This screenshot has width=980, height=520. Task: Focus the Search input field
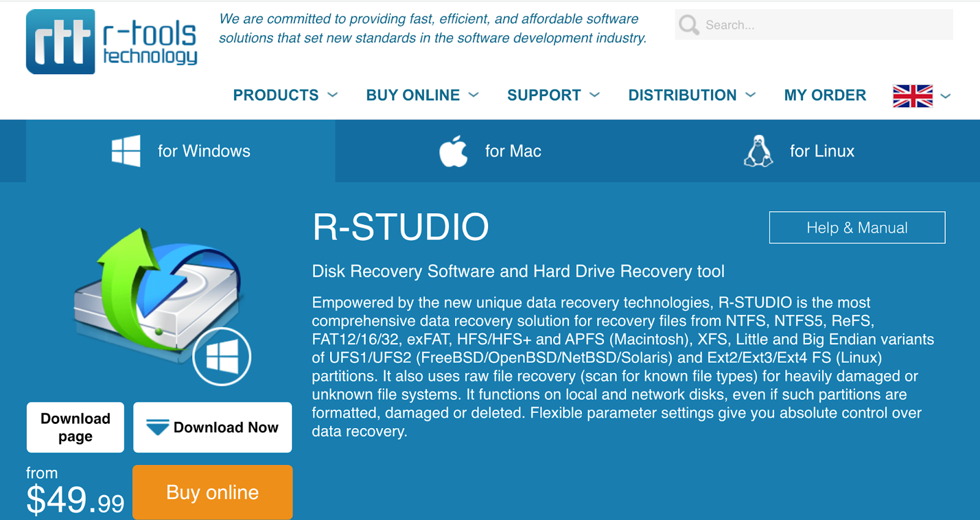click(814, 25)
